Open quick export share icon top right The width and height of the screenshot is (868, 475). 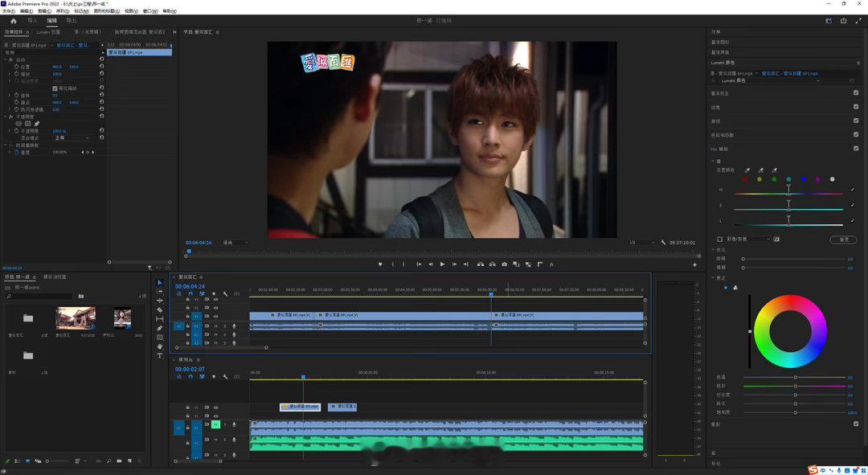843,21
